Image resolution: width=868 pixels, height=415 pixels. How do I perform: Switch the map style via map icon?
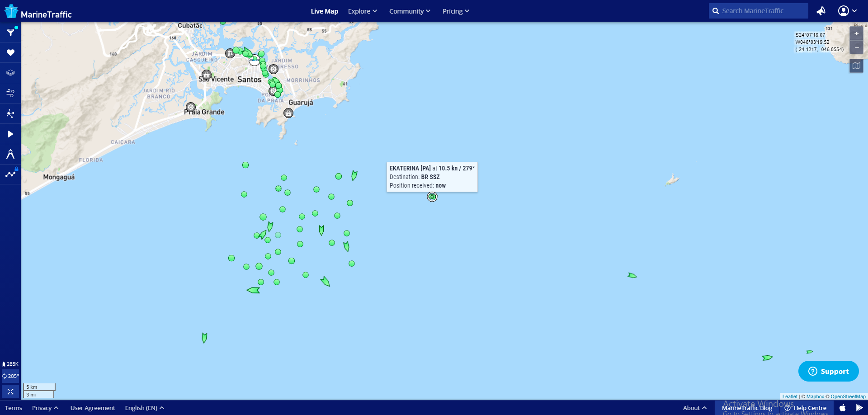tap(856, 66)
